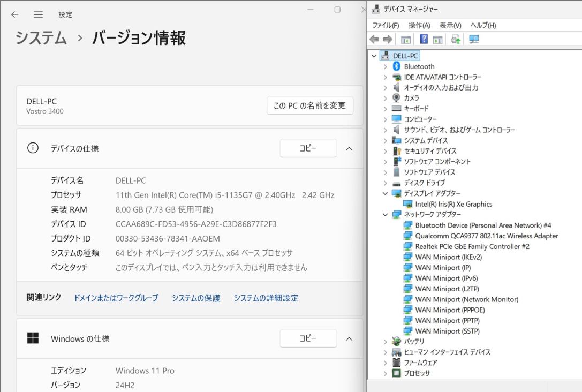Collapse the デバイスの仕様 section chevron
Viewport: 582px width, 392px height.
(x=349, y=148)
